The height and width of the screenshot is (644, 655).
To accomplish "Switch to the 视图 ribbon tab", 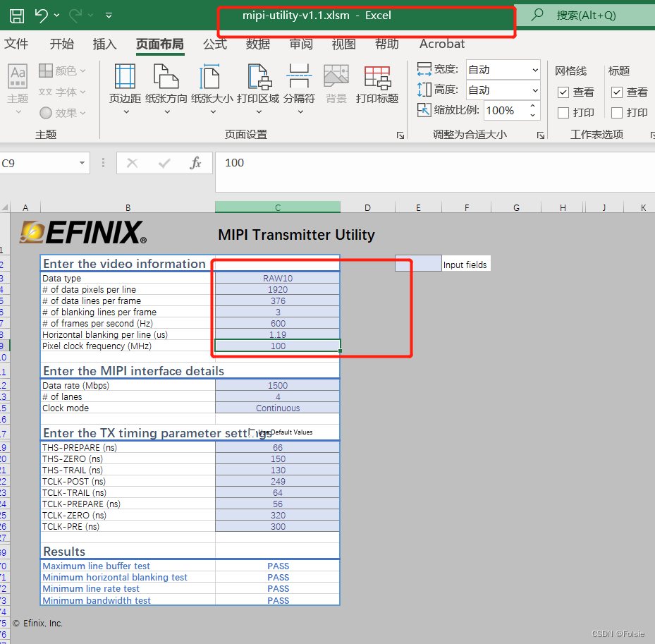I will click(x=343, y=44).
